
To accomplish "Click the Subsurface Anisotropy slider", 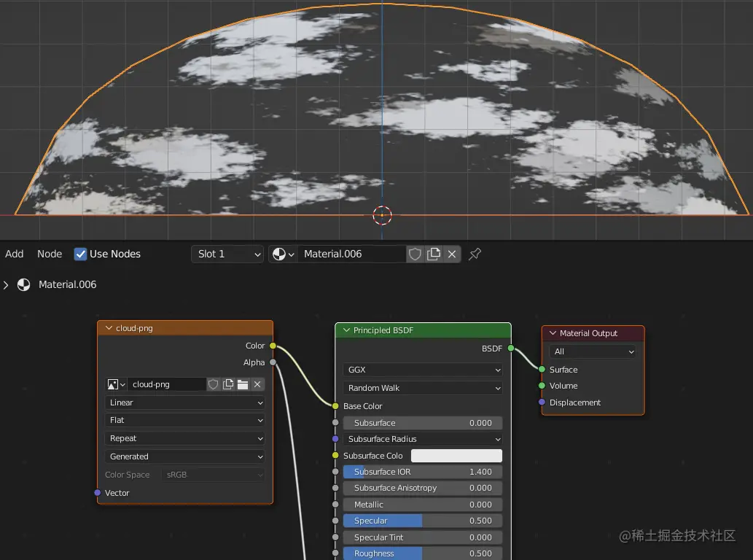I will (423, 488).
